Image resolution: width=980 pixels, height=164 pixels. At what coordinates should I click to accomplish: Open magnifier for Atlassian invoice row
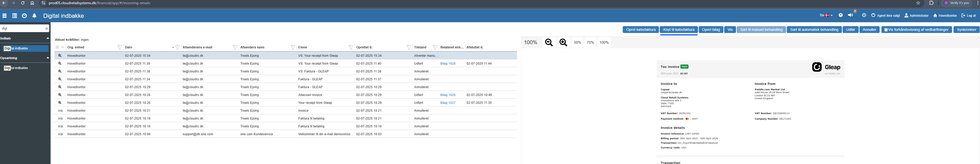tap(60, 95)
